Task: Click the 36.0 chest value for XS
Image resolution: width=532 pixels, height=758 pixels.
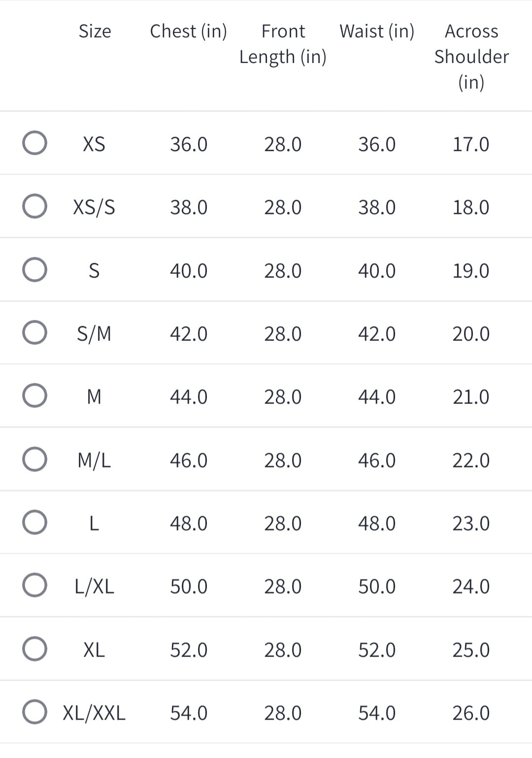Action: click(189, 144)
